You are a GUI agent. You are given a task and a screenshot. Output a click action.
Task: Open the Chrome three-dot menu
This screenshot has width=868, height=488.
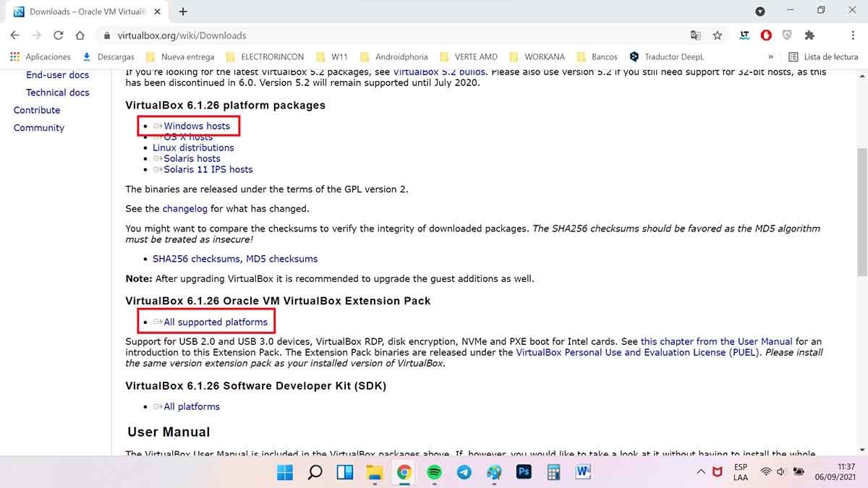pos(853,35)
